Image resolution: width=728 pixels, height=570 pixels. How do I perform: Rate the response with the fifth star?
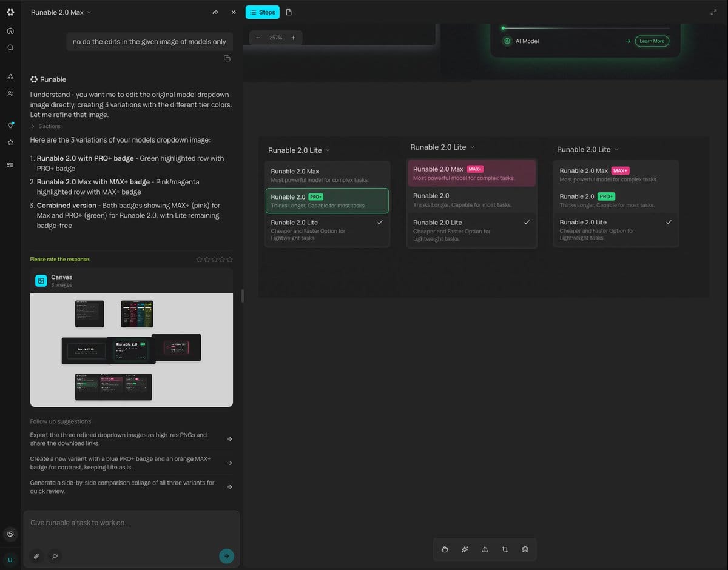click(230, 260)
